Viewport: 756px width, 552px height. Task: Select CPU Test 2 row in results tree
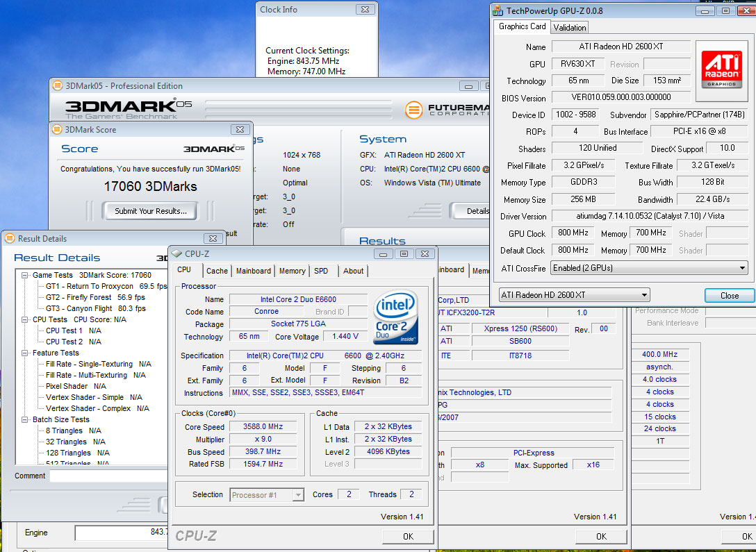point(73,342)
